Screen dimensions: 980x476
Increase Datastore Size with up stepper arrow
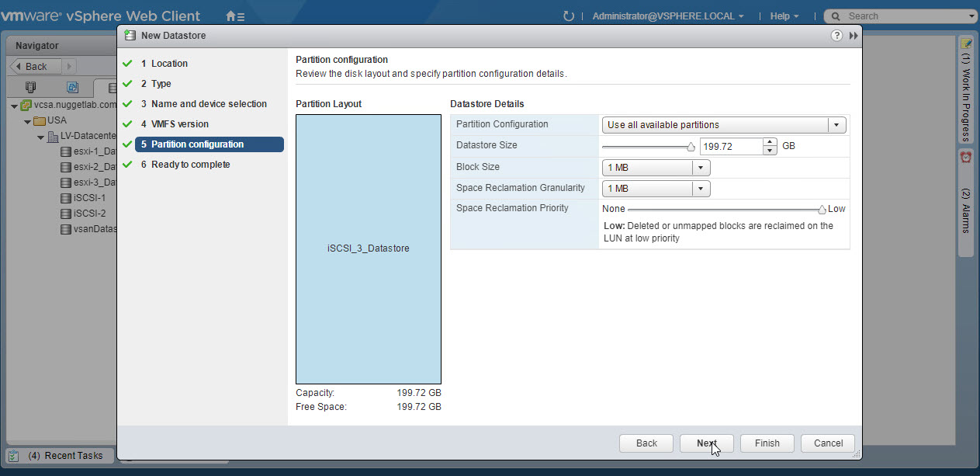[769, 142]
